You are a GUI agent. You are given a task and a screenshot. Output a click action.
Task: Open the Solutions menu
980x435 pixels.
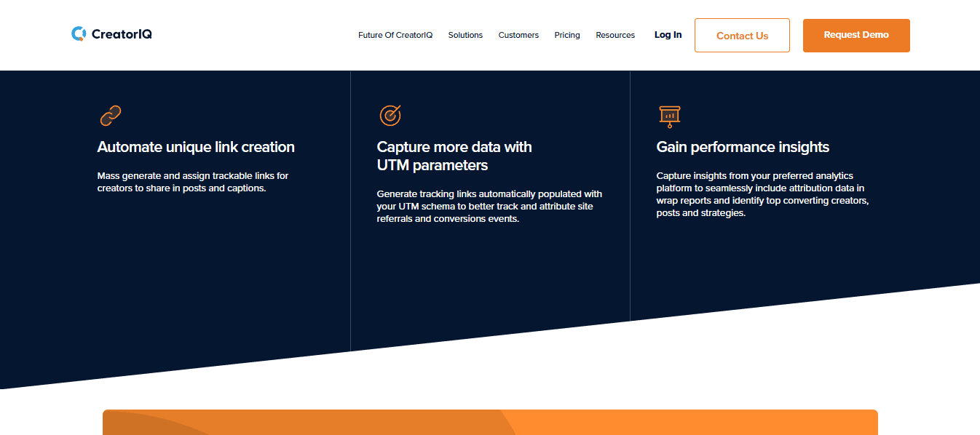(465, 35)
